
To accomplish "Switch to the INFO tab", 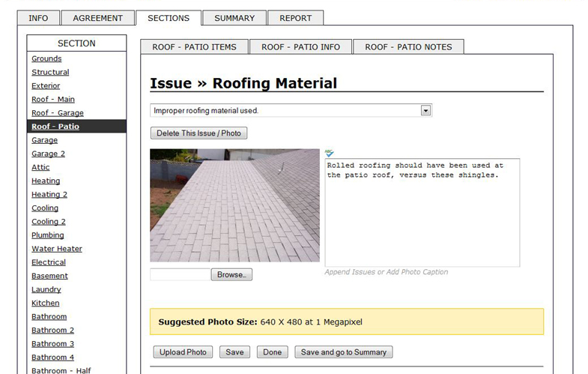I will [38, 18].
